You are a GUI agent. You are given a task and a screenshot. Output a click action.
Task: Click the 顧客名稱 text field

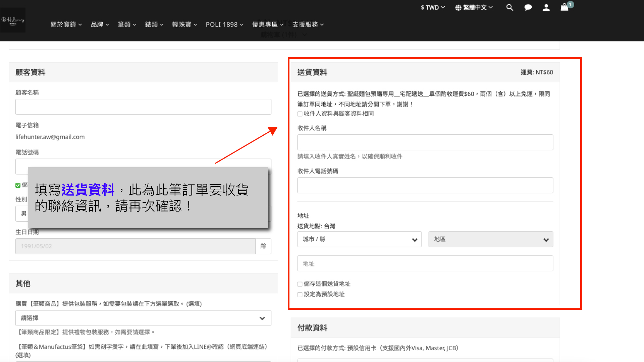pyautogui.click(x=143, y=107)
